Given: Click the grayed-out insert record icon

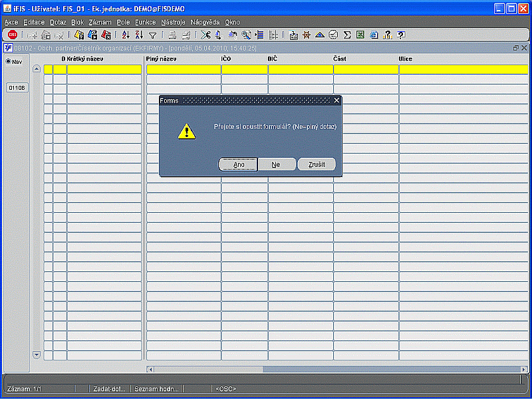Looking at the screenshot, I should coord(32,35).
